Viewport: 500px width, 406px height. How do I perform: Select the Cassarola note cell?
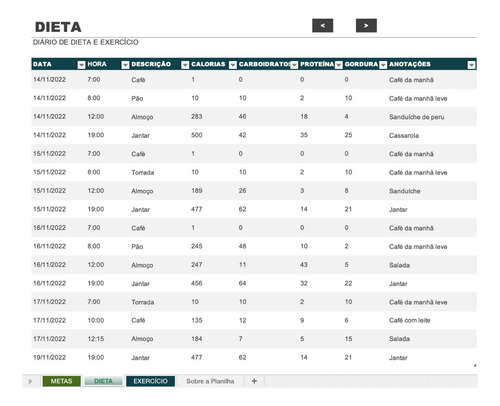coord(404,135)
